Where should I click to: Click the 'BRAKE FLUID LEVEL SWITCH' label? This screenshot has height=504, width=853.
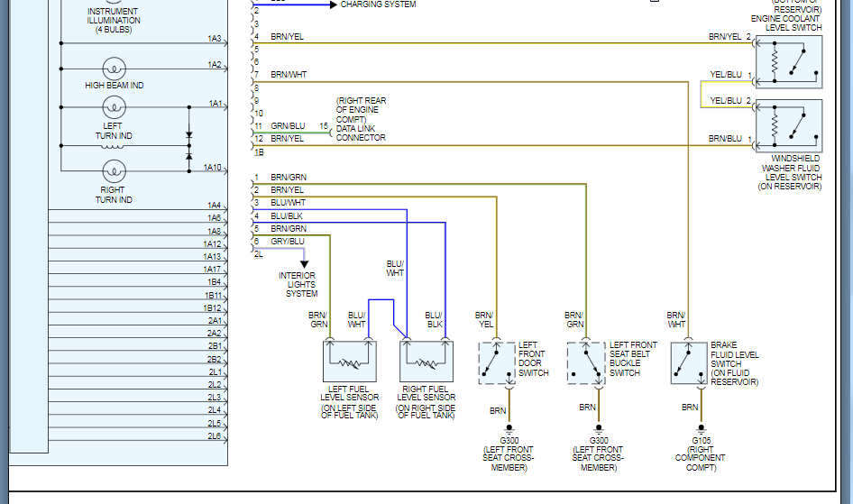click(734, 363)
